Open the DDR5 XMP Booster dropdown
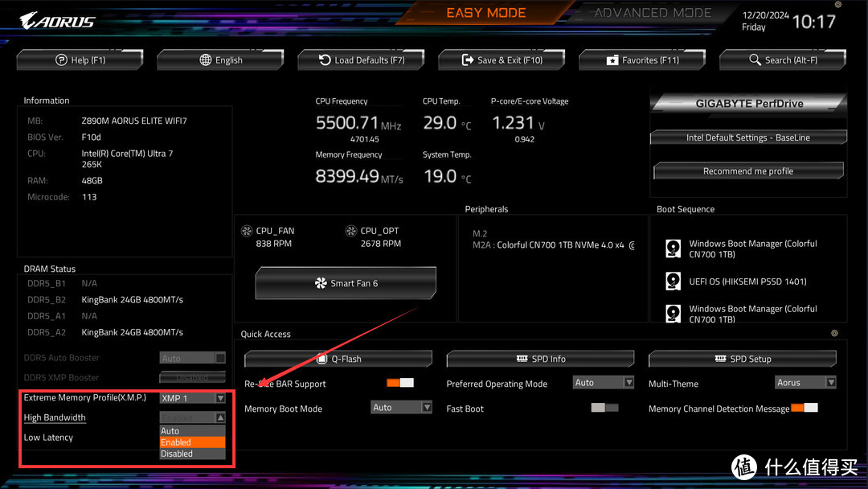 click(x=193, y=378)
